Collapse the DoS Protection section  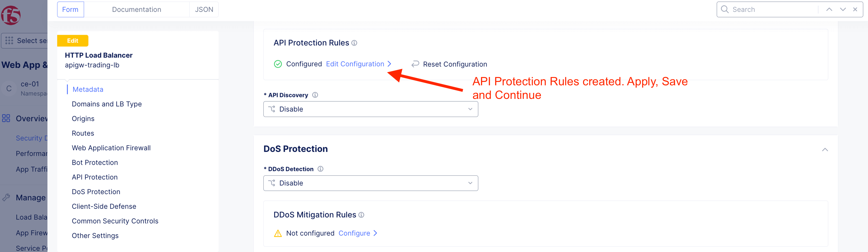824,150
